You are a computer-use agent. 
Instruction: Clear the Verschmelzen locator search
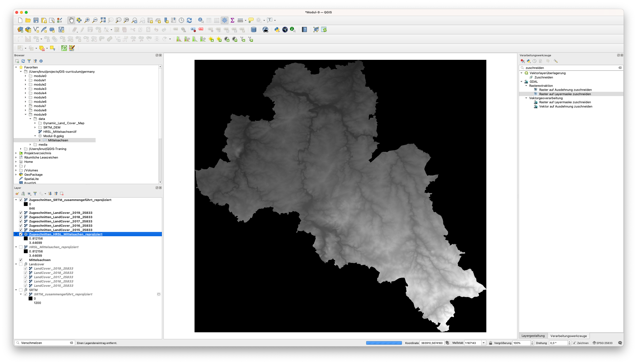(x=72, y=343)
